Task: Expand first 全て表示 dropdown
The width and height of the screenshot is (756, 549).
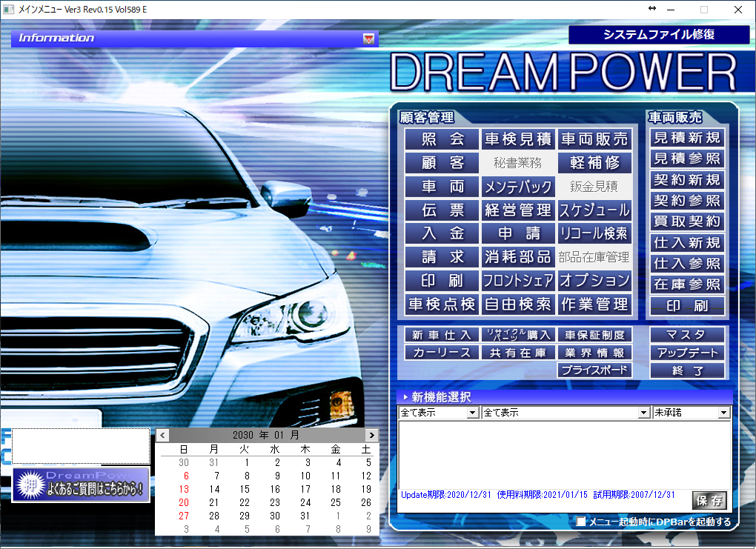Action: 473,413
